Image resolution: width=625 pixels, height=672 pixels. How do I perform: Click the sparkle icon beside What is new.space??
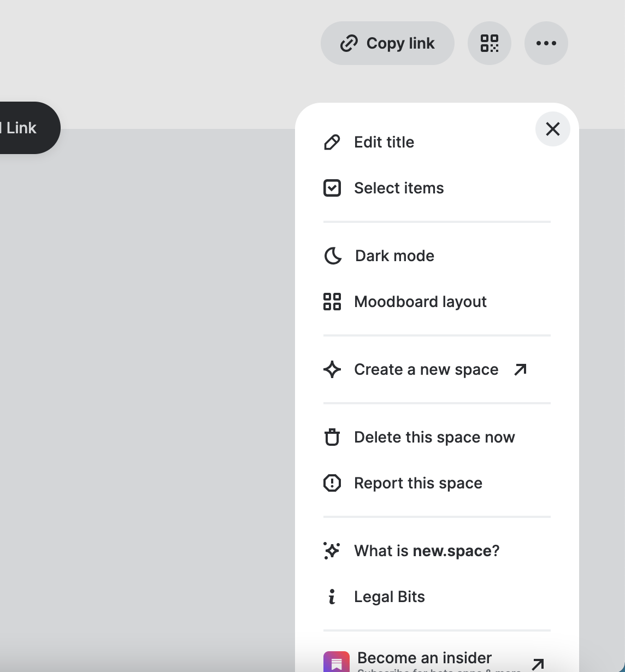click(x=332, y=551)
